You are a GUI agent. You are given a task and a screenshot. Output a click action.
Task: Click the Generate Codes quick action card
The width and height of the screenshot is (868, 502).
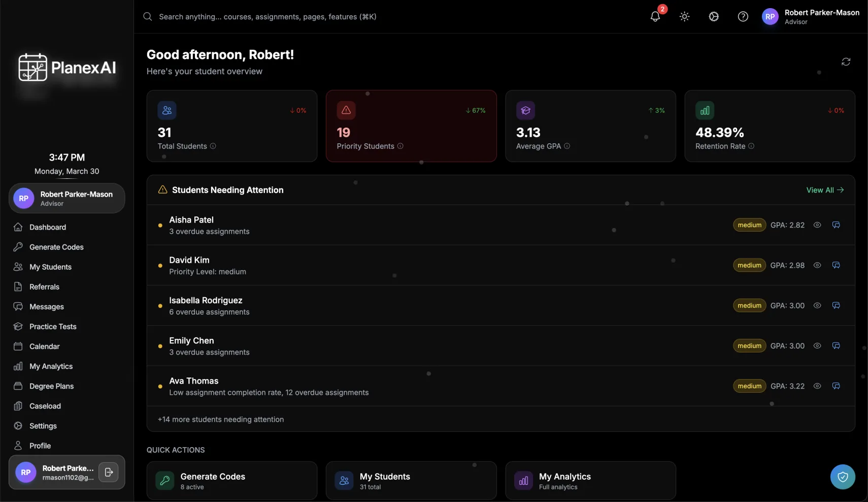tap(232, 481)
